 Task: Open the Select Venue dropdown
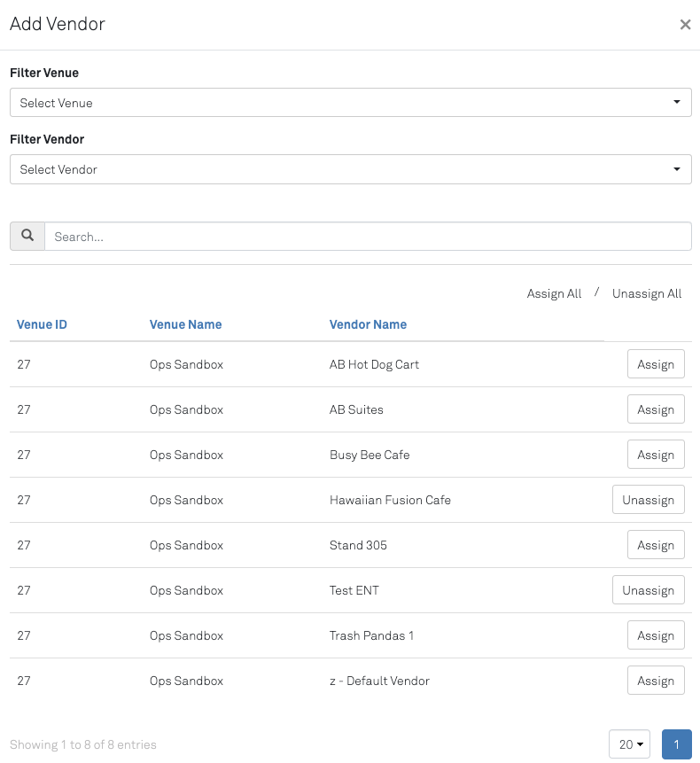click(350, 103)
